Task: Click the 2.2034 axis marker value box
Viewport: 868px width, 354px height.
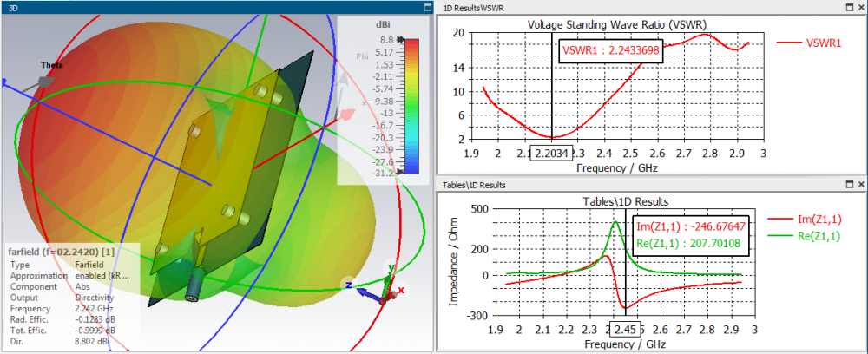Action: point(551,154)
